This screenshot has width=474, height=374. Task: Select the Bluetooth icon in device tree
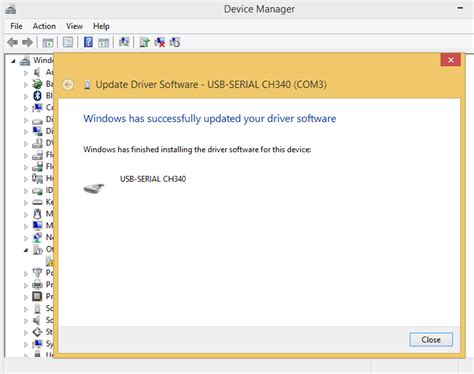pyautogui.click(x=37, y=96)
